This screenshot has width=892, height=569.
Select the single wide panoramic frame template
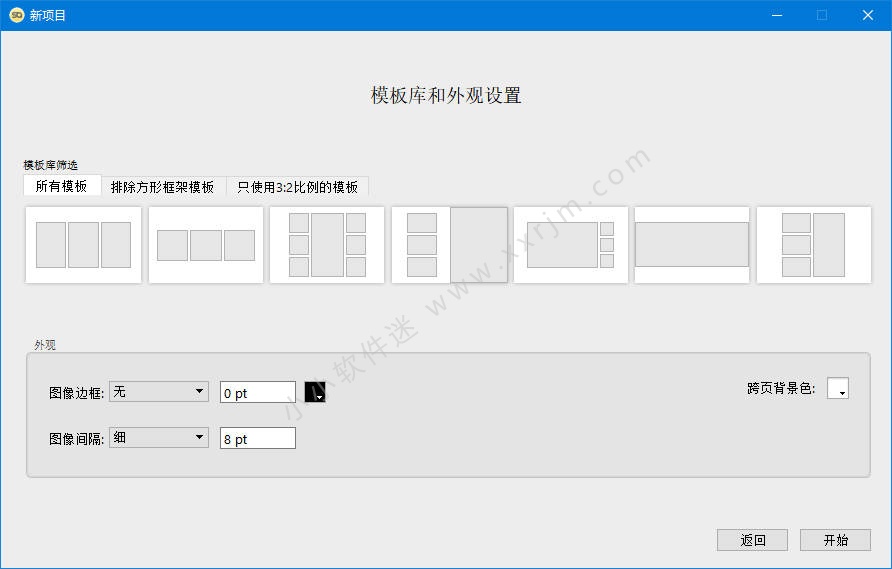pyautogui.click(x=692, y=245)
